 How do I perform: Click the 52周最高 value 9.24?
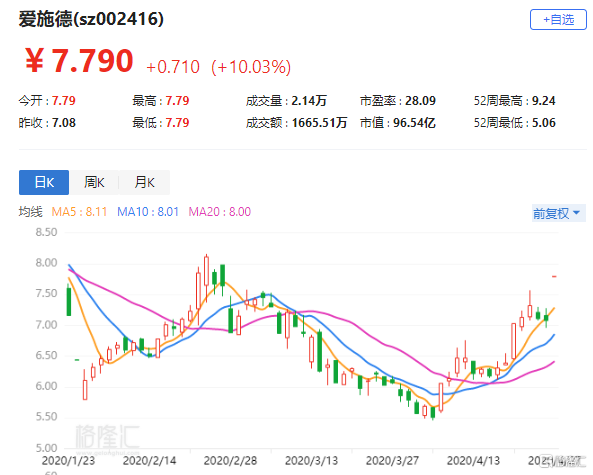(x=544, y=101)
